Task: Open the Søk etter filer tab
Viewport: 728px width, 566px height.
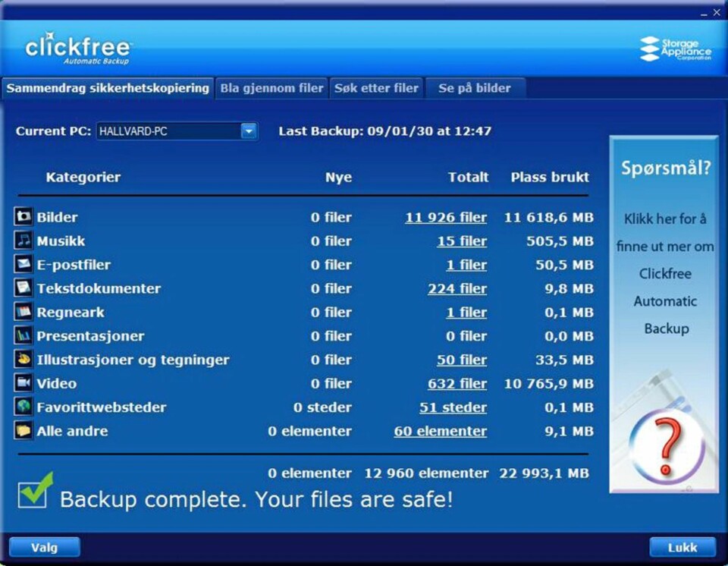Action: pyautogui.click(x=376, y=88)
